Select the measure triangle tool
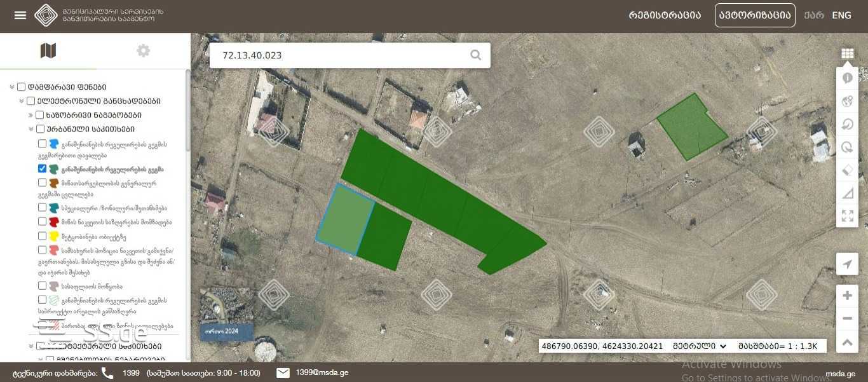Image resolution: width=868 pixels, height=382 pixels. pyautogui.click(x=847, y=193)
